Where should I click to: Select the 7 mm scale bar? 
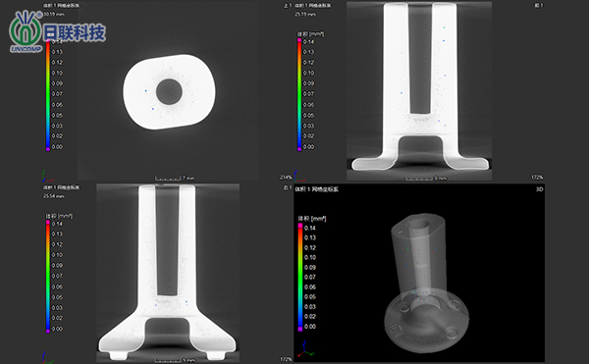(175, 179)
